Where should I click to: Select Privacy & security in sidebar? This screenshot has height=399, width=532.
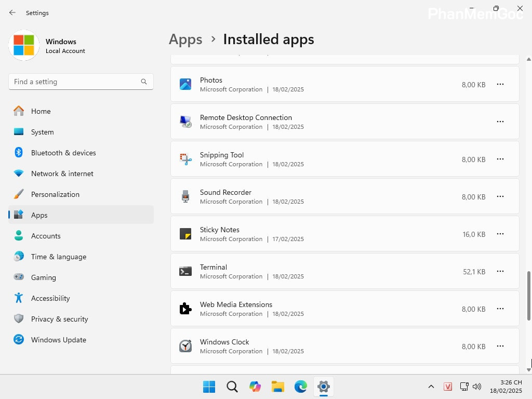59,319
